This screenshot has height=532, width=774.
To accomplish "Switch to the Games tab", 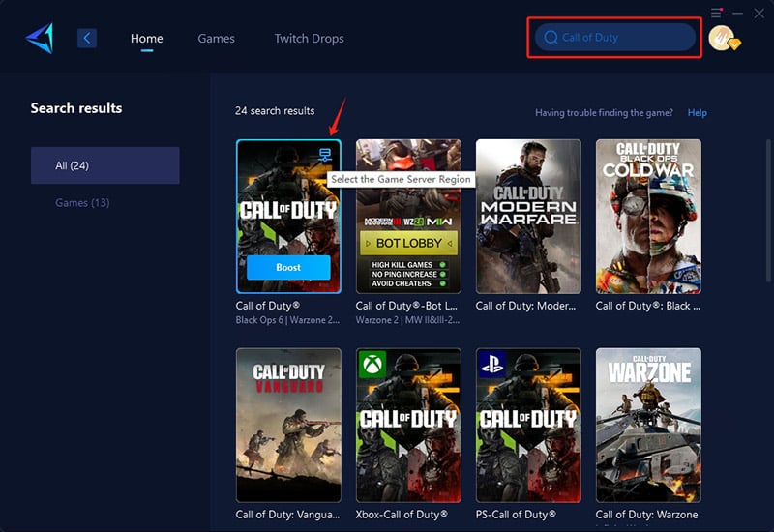I will click(216, 39).
